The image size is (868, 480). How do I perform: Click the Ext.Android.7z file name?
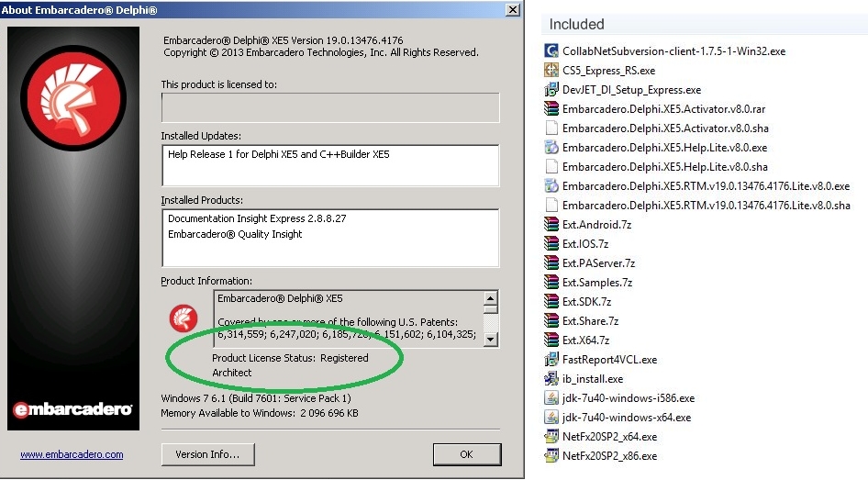596,224
